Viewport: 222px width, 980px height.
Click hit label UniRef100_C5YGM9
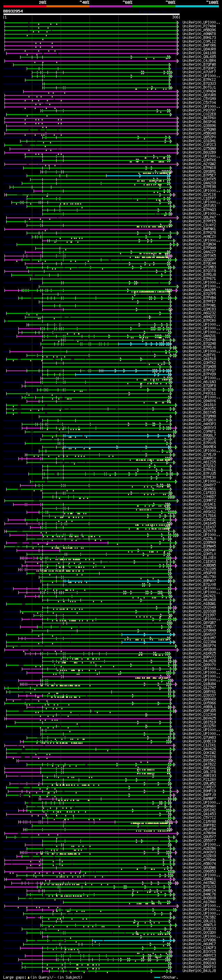(199, 99)
